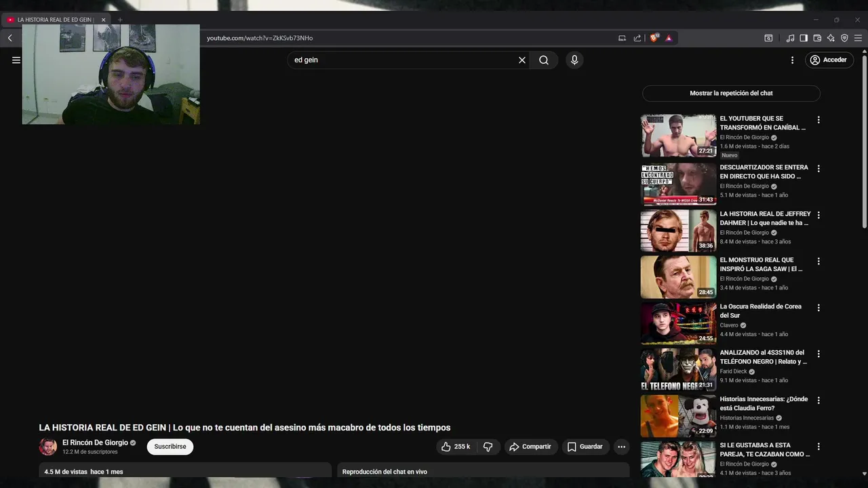The width and height of the screenshot is (868, 488).
Task: Open options for SI LE GUSTABAS A ESTA PAREJA video
Action: click(818, 447)
